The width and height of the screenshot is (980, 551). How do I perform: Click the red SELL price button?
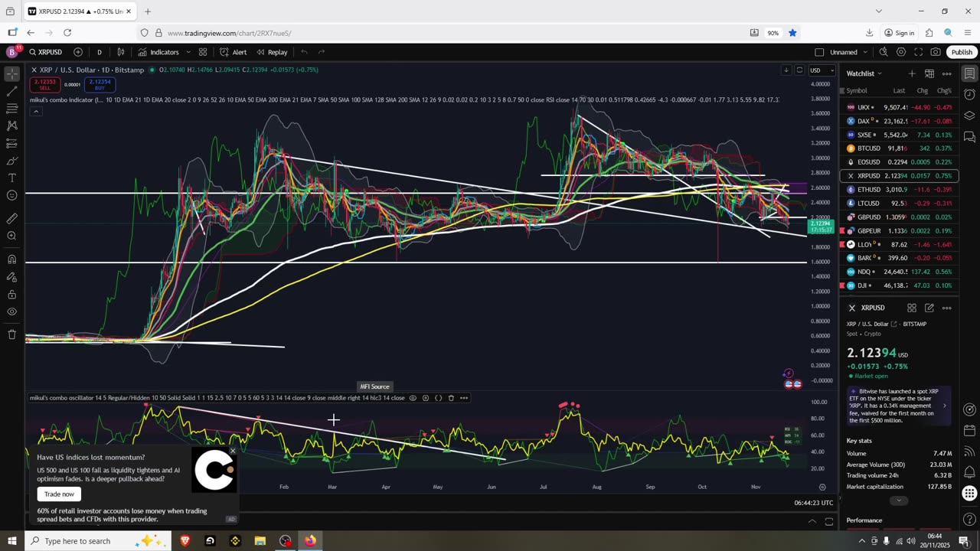tap(45, 84)
